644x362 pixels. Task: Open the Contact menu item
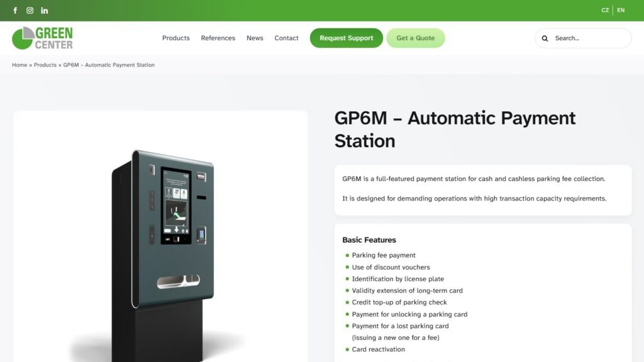click(286, 38)
